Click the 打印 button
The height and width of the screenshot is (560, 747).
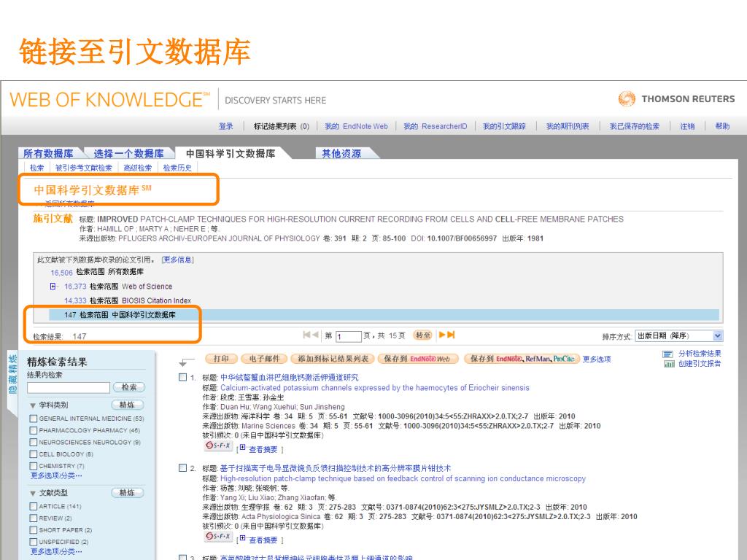[x=220, y=359]
